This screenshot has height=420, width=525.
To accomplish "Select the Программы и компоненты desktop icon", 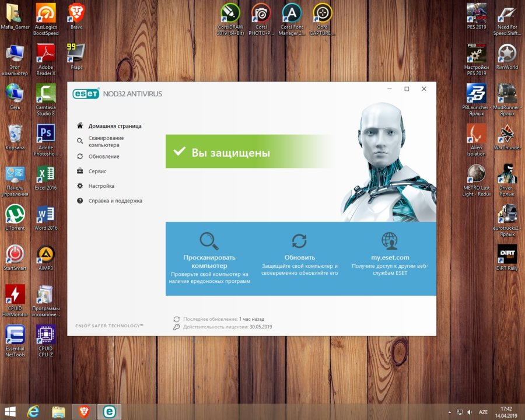I will point(46,300).
